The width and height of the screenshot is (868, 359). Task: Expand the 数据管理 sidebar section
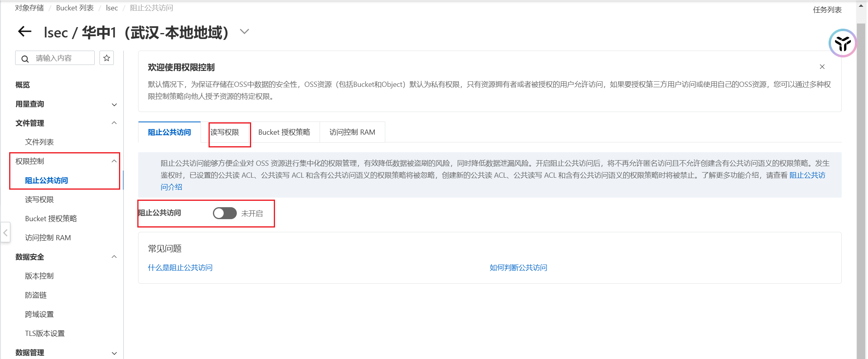114,353
